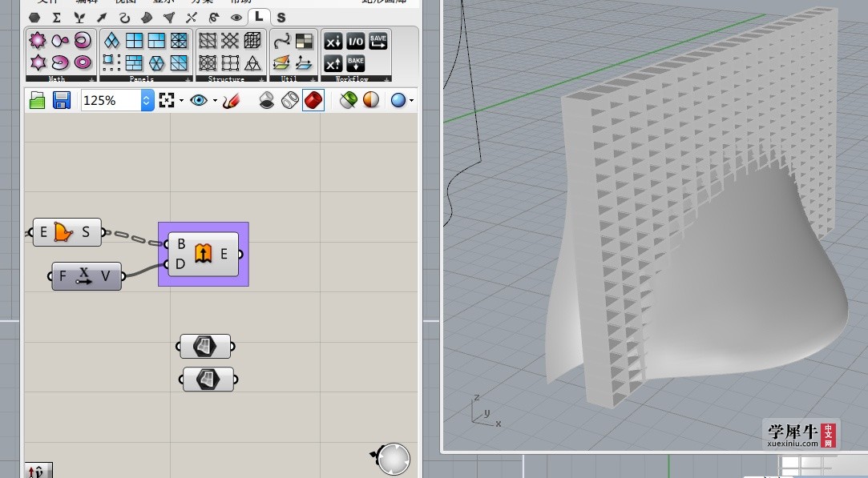This screenshot has height=478, width=868.
Task: Switch to the Display eye tab
Action: click(236, 18)
